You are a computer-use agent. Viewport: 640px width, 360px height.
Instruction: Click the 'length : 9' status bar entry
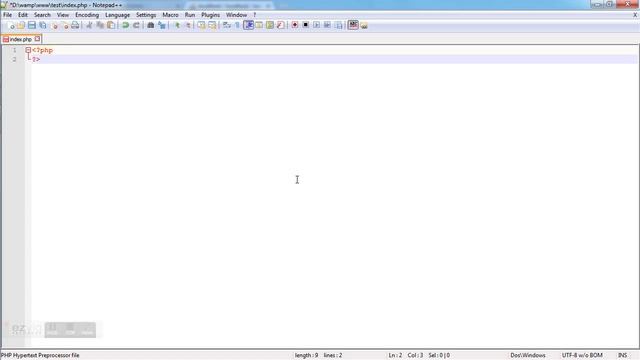306,355
